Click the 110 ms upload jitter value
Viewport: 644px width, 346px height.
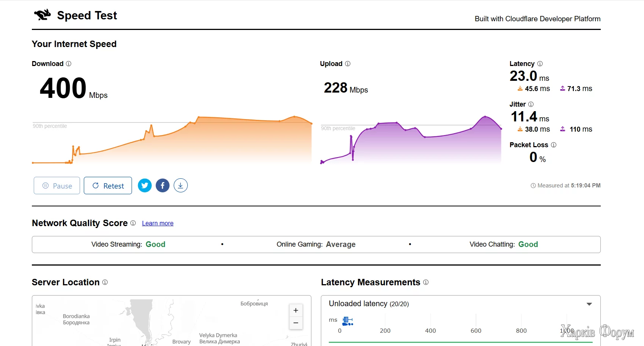click(x=581, y=129)
